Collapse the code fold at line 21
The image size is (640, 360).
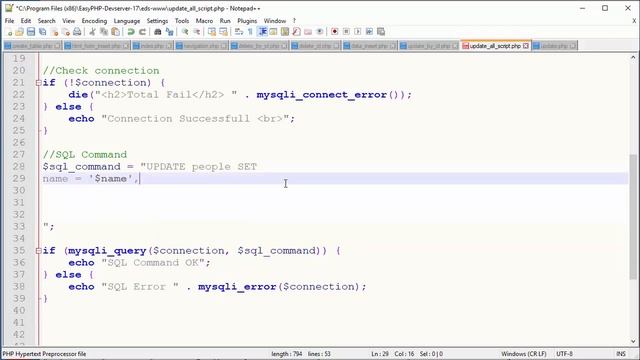[38, 83]
